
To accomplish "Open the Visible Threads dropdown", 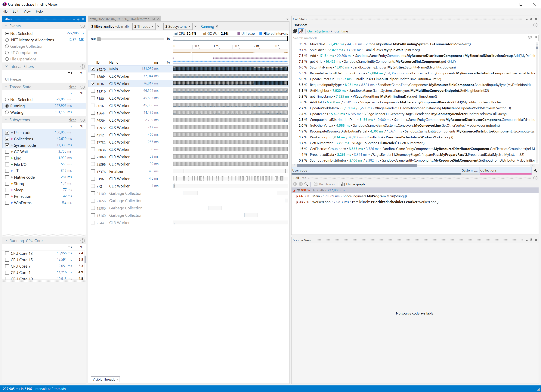I will point(105,379).
